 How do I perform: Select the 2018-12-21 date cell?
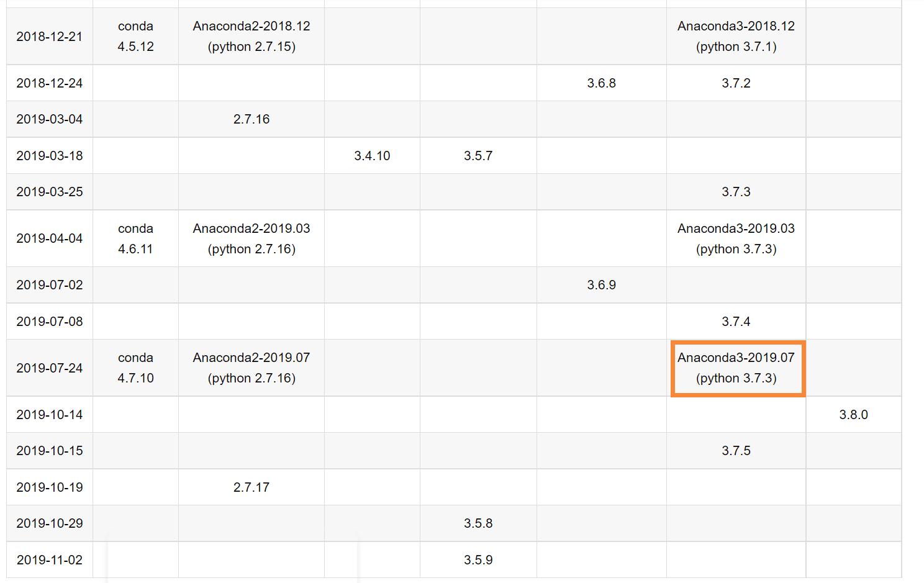[x=50, y=37]
